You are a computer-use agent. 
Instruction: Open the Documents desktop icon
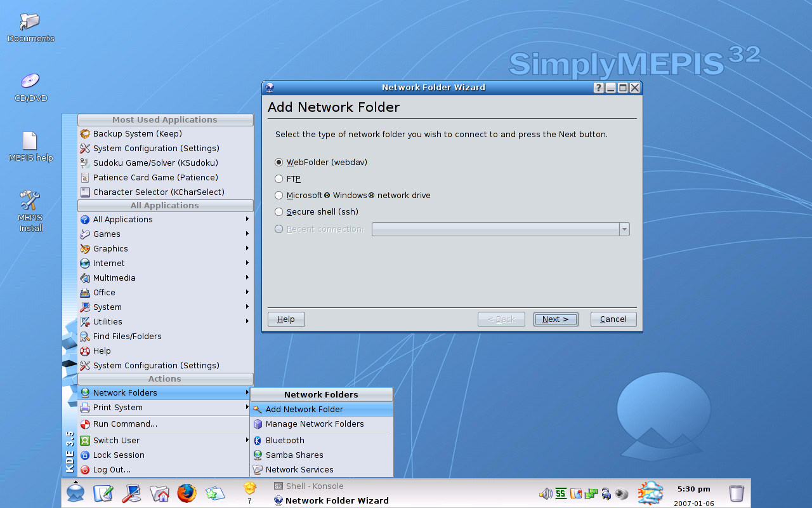point(30,28)
